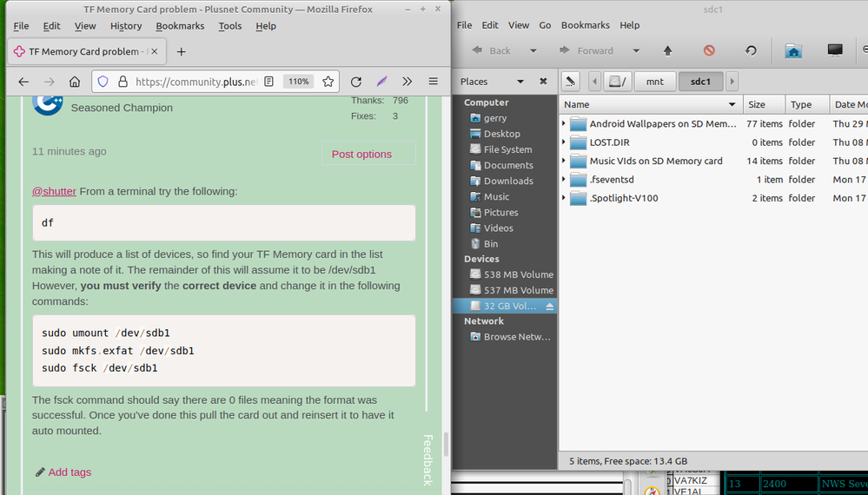The width and height of the screenshot is (868, 495).
Task: Go to the Firefox home page
Action: coord(75,82)
